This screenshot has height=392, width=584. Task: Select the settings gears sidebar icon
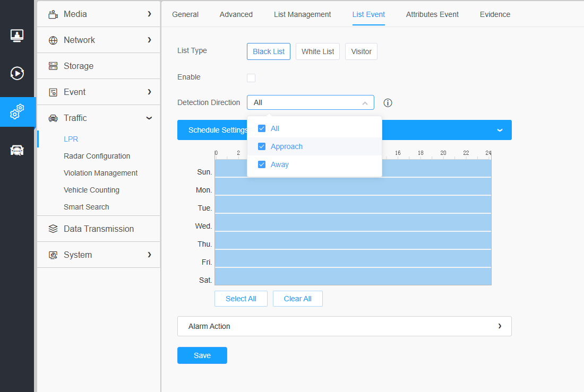click(x=17, y=112)
